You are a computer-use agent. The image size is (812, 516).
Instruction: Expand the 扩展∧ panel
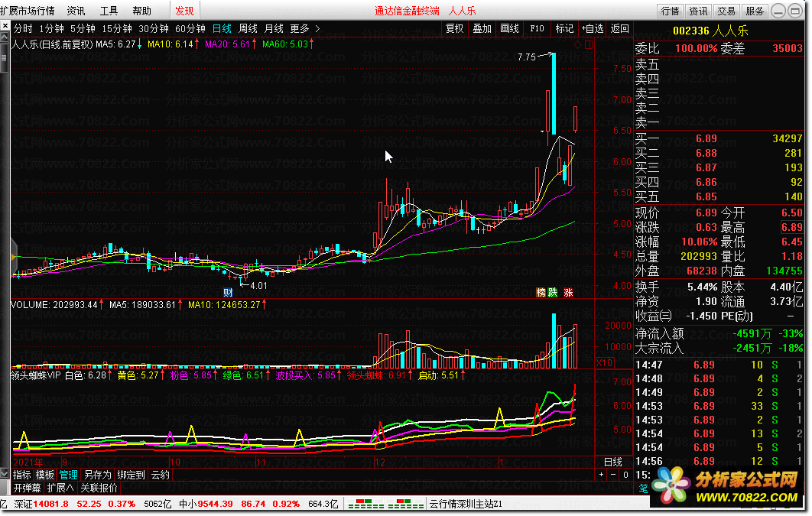coord(60,488)
